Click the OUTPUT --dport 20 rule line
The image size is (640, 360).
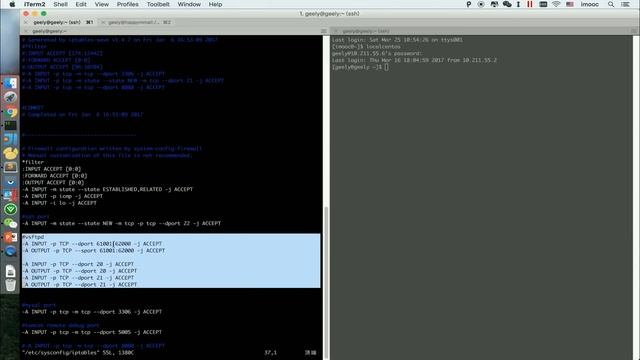pos(80,271)
